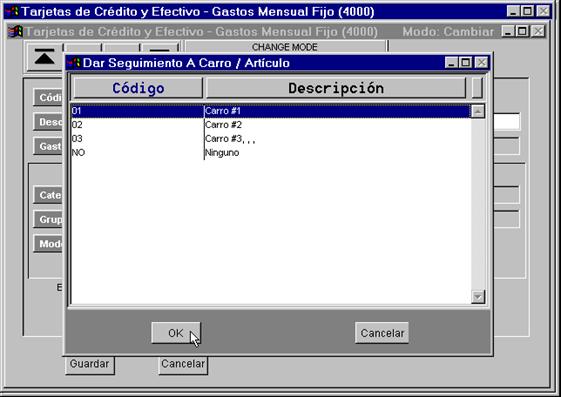
Task: Click the Guardar button in the background window
Action: 89,364
